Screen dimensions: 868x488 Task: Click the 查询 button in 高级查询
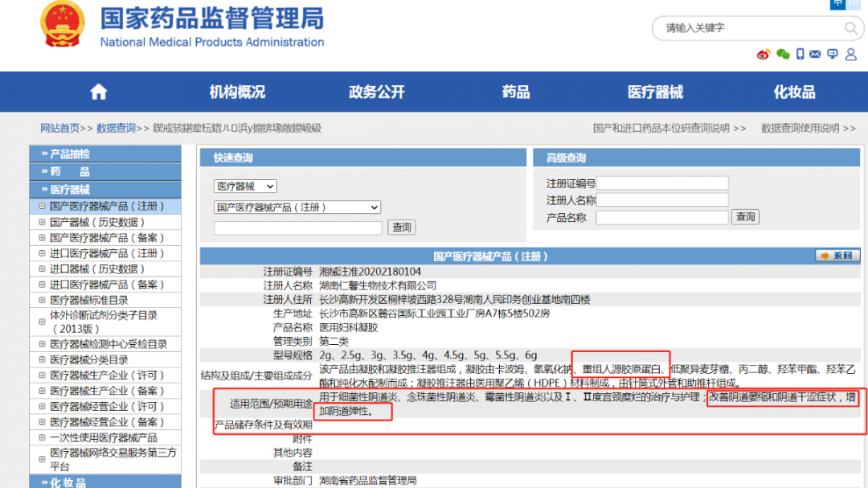pos(744,216)
